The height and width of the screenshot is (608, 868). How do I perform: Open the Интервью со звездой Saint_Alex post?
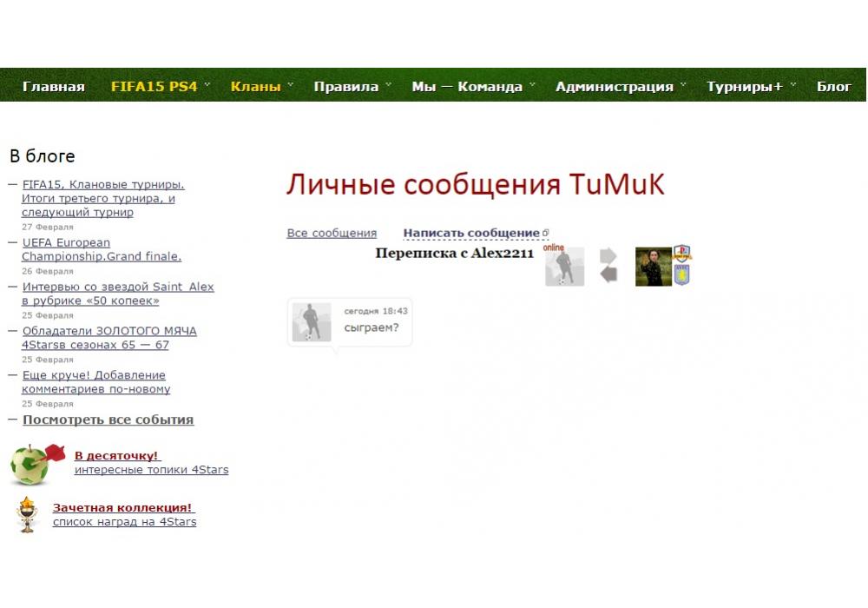coord(117,294)
